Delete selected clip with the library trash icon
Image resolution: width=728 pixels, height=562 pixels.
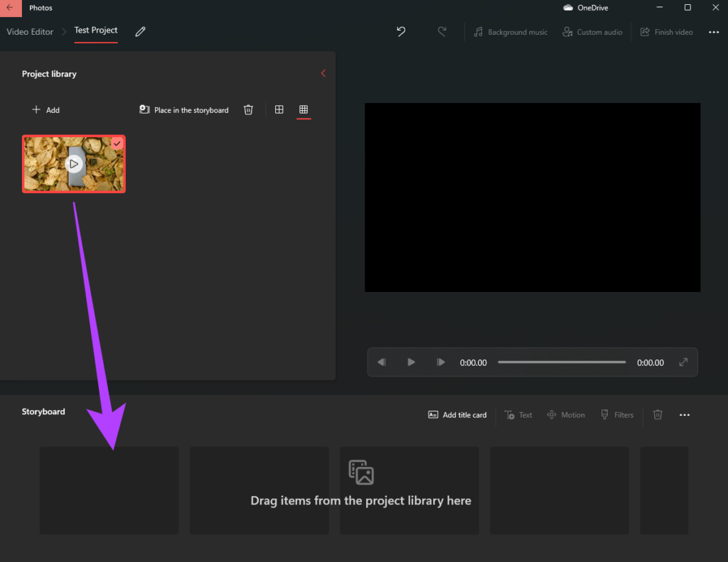click(248, 109)
